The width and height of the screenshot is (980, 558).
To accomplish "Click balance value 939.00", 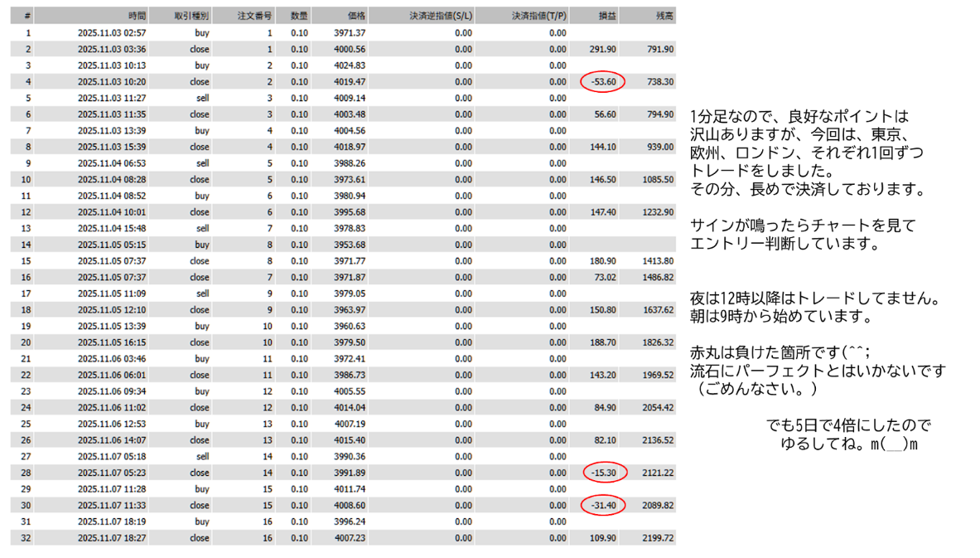I will [660, 147].
